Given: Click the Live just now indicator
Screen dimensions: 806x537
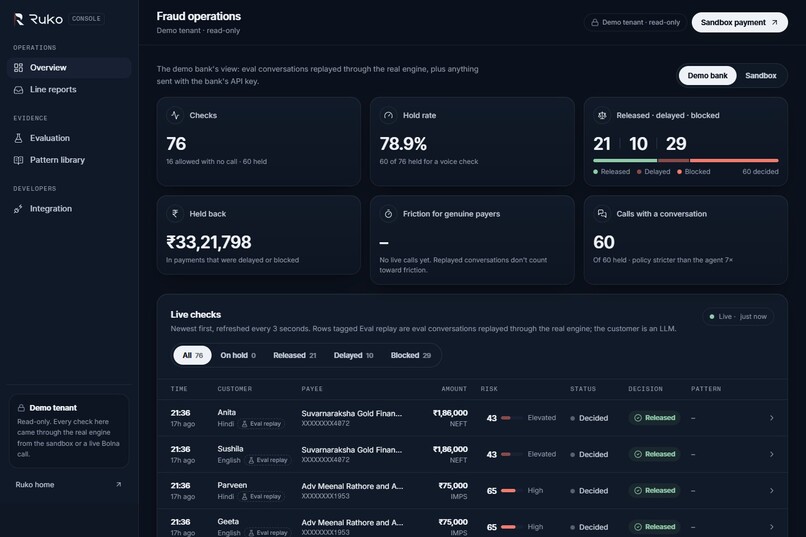Looking at the screenshot, I should point(738,317).
